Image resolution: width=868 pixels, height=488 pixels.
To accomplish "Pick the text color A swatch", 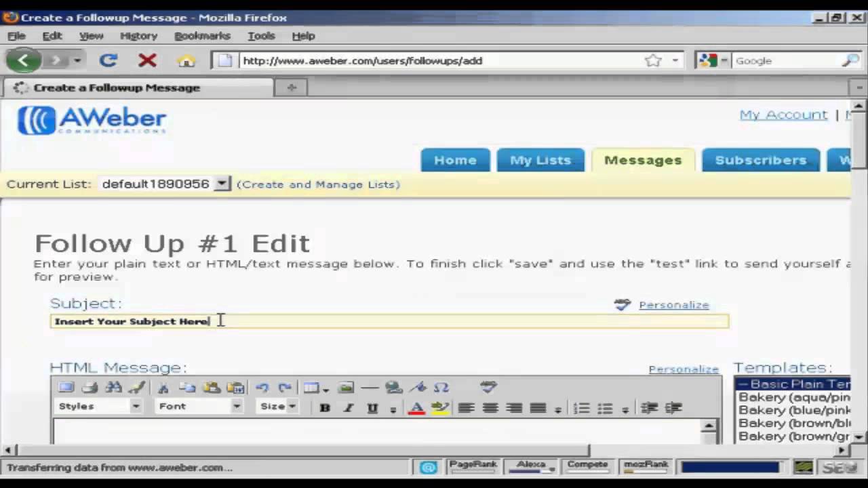I will click(x=416, y=407).
